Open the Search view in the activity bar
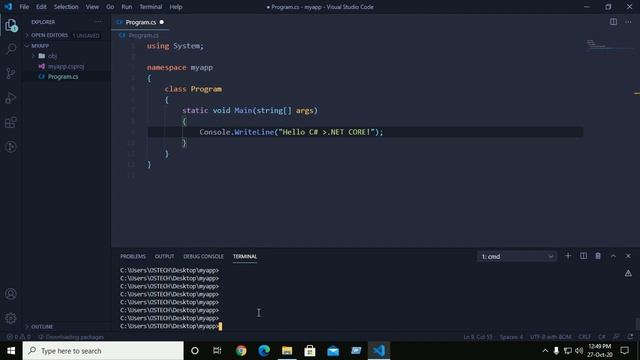Screen dimensions: 640x360 pyautogui.click(x=11, y=49)
